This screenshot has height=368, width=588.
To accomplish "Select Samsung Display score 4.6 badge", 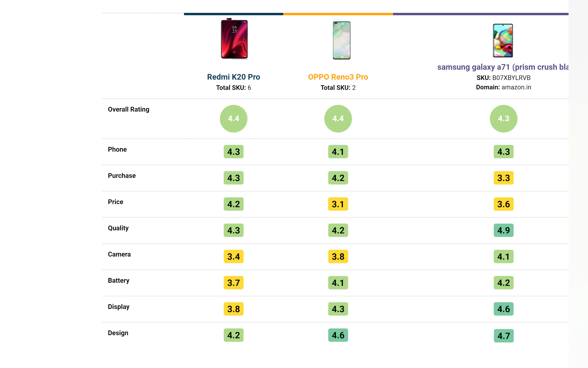I will point(504,309).
